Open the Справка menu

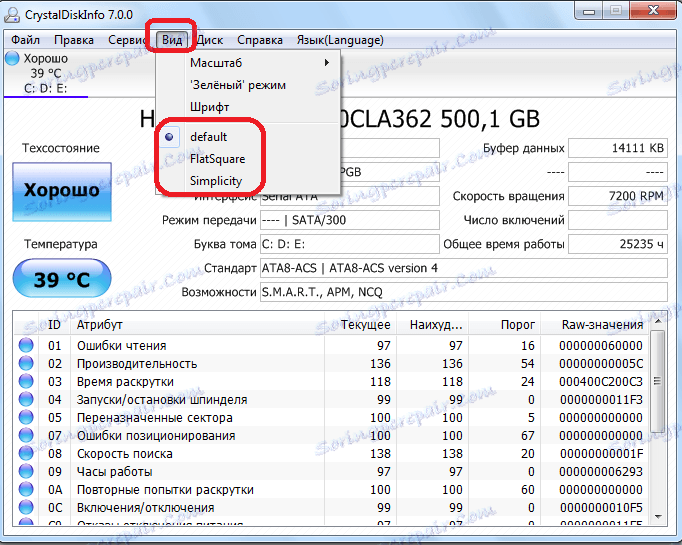pos(260,40)
